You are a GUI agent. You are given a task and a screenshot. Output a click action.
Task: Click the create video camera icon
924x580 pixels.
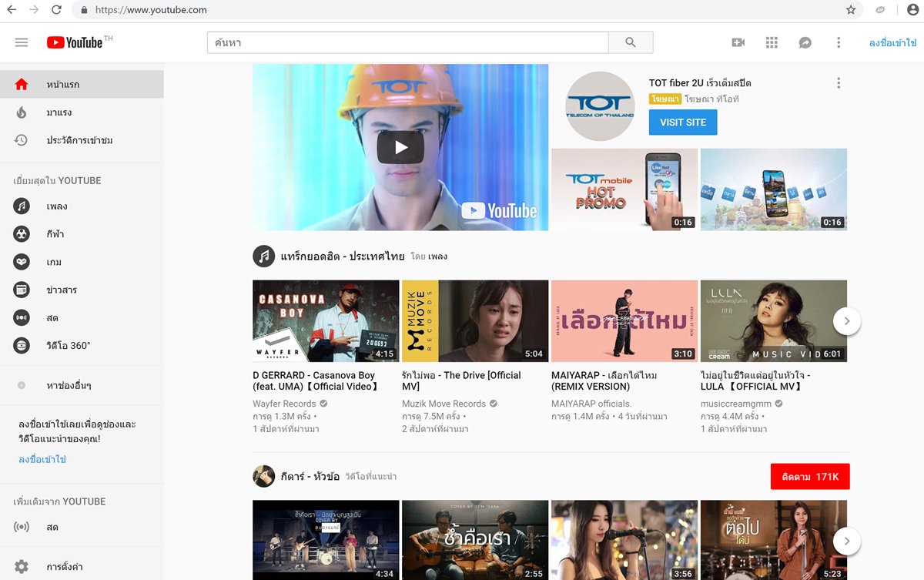point(738,42)
